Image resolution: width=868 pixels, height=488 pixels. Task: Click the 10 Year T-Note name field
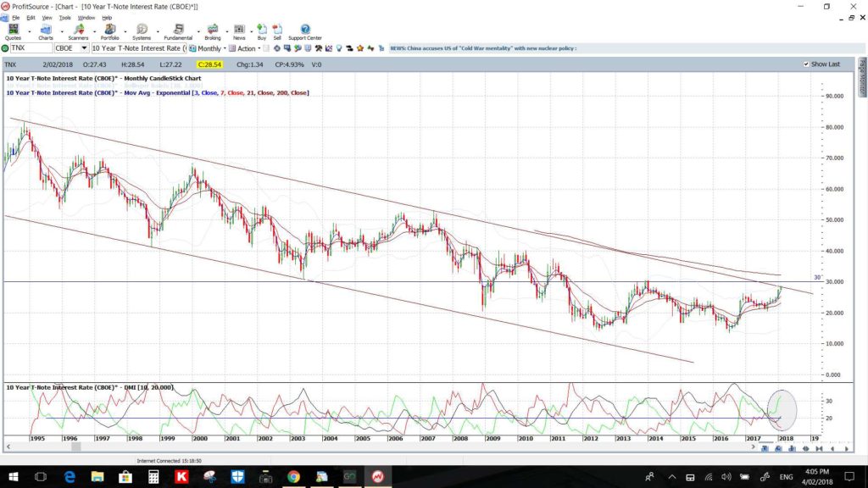point(139,48)
